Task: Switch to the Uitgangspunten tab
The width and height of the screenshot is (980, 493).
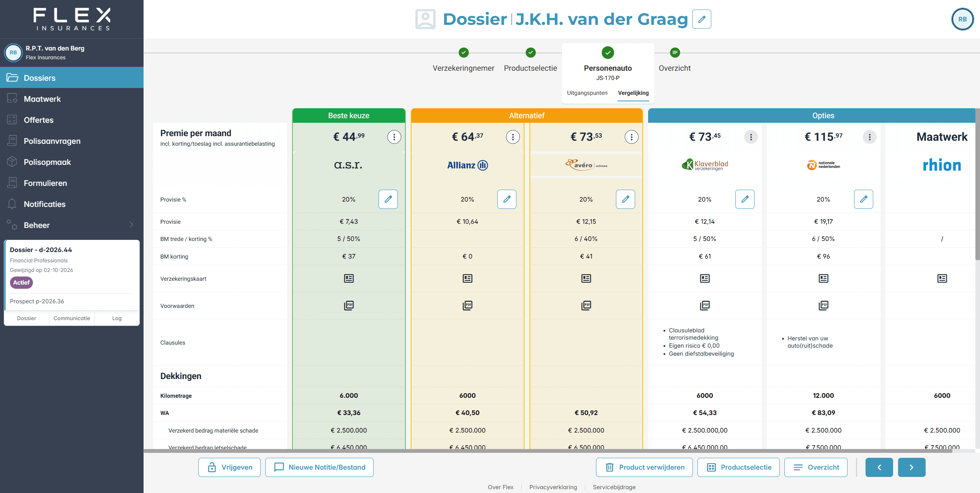Action: click(587, 93)
